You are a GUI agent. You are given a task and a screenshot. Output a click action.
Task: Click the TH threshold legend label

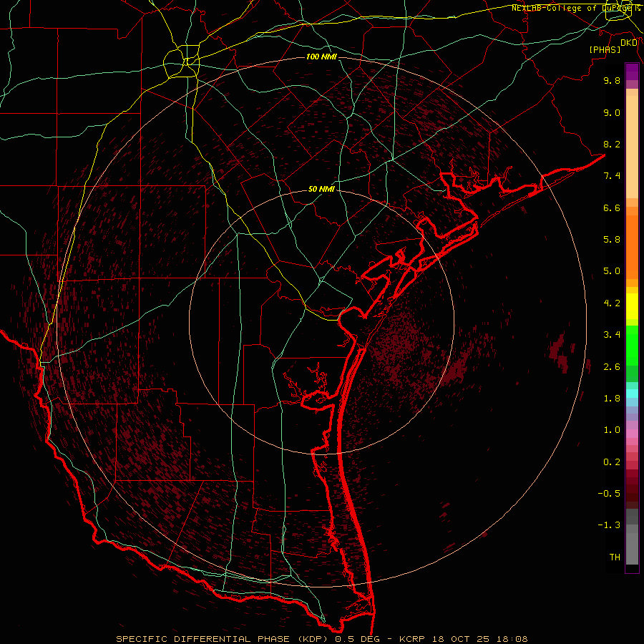[x=615, y=557]
